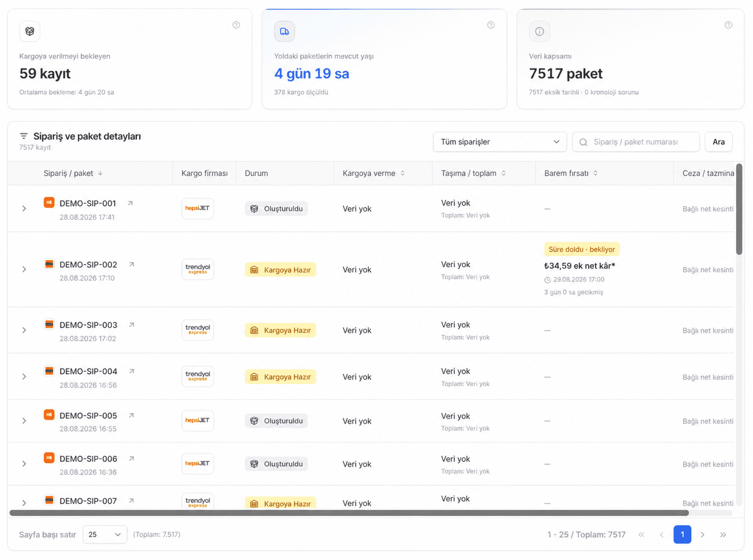
Task: Click the trendyol express logo in DEMO-SIP-002 row
Action: [x=197, y=269]
